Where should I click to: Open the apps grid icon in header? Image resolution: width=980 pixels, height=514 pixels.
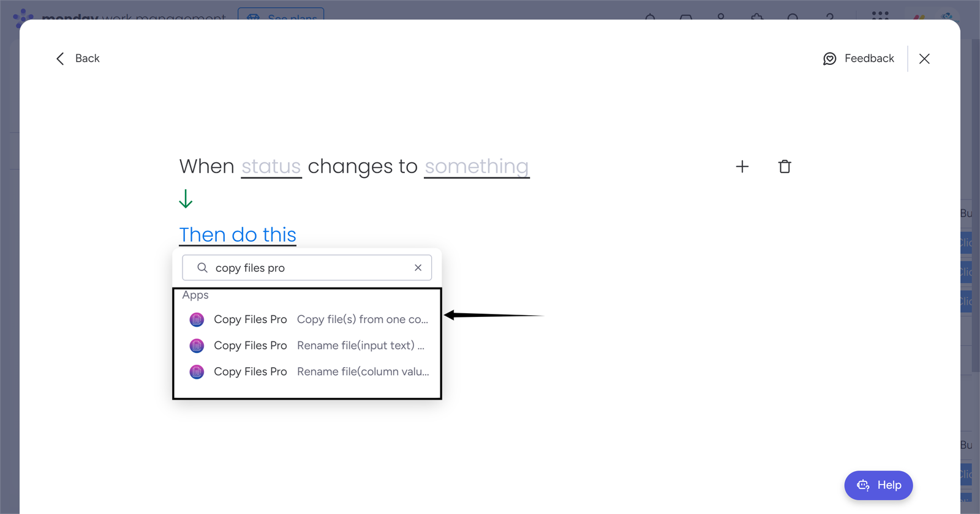pyautogui.click(x=880, y=15)
